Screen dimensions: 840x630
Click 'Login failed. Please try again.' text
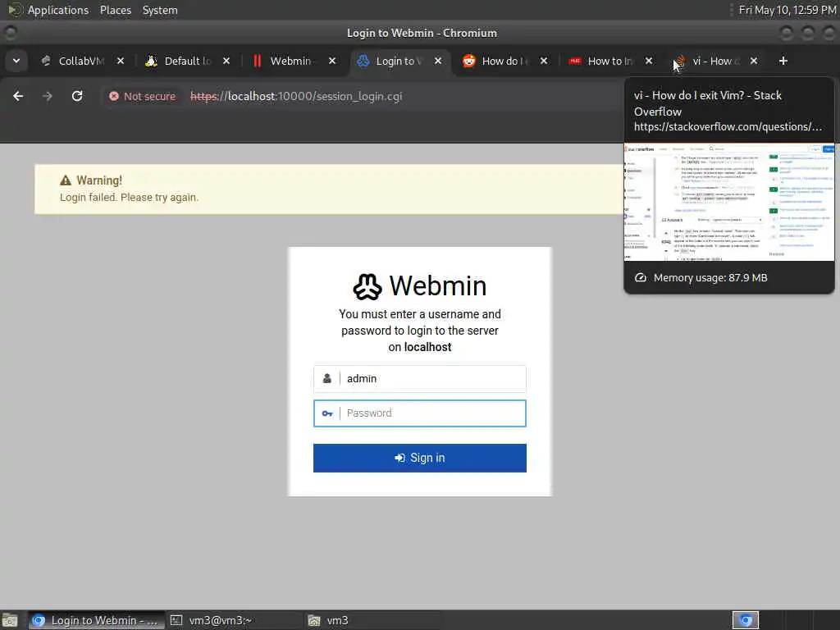click(129, 197)
